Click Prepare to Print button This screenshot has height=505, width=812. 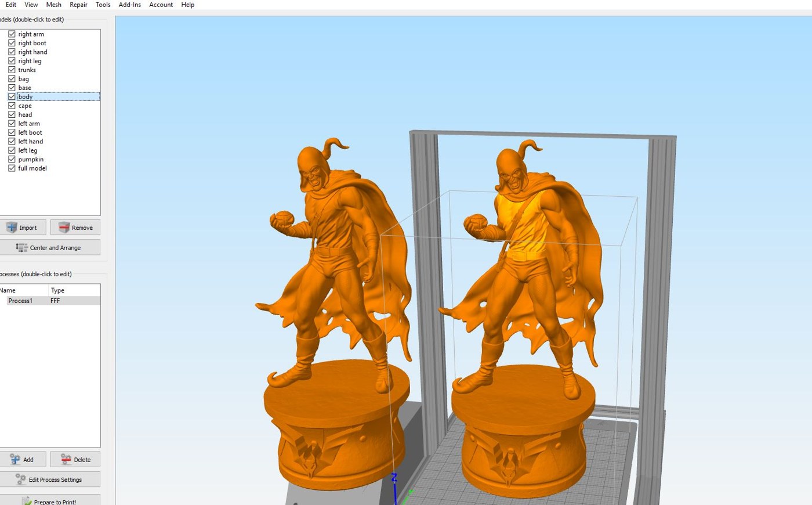(50, 501)
